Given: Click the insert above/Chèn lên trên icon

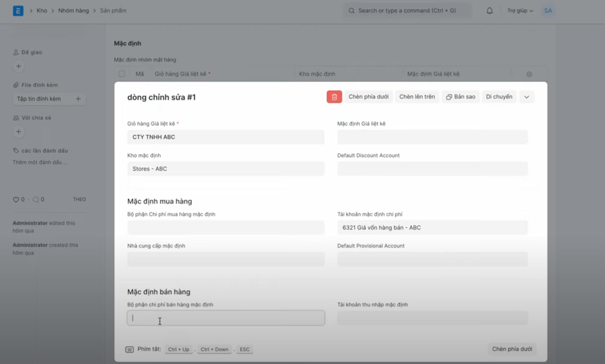Looking at the screenshot, I should 417,96.
